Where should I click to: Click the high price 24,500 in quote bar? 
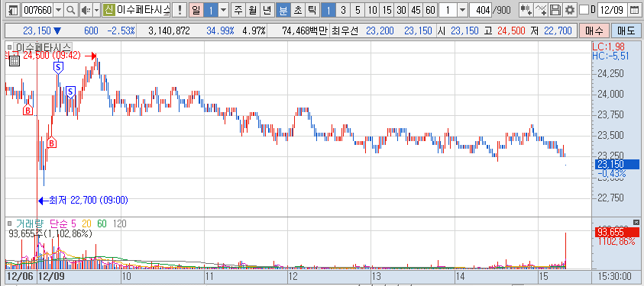(x=512, y=31)
